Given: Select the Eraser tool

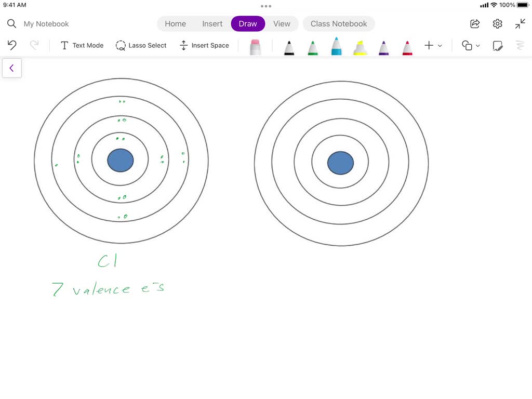Looking at the screenshot, I should click(x=254, y=46).
